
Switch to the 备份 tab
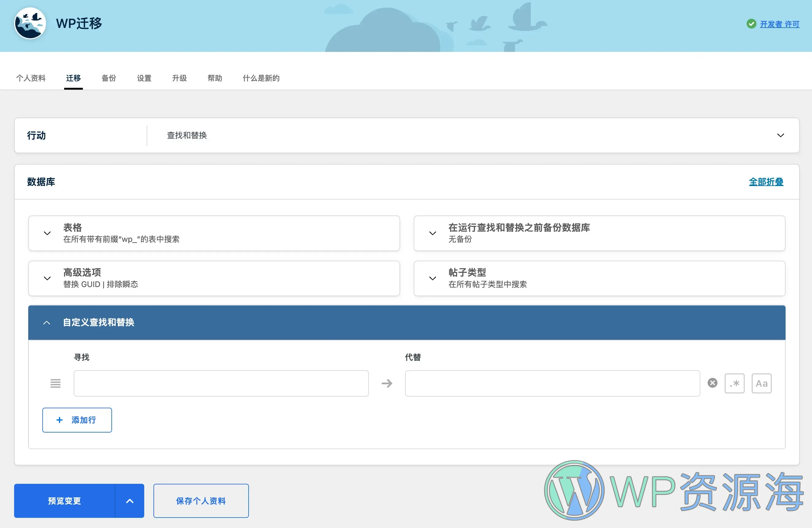coord(109,78)
